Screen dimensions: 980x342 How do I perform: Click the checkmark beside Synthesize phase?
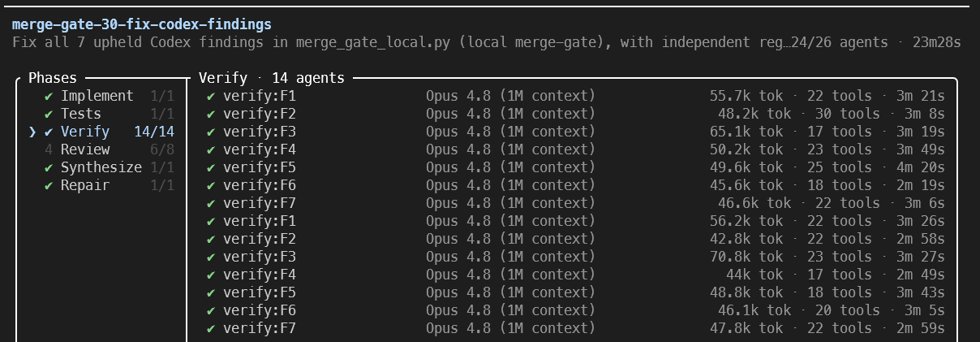click(49, 167)
